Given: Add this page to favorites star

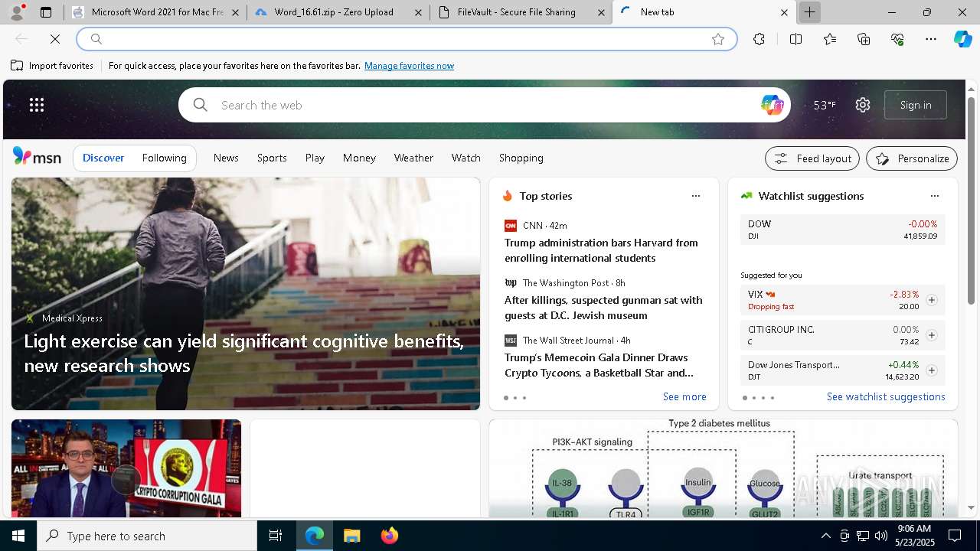Looking at the screenshot, I should click(x=718, y=39).
